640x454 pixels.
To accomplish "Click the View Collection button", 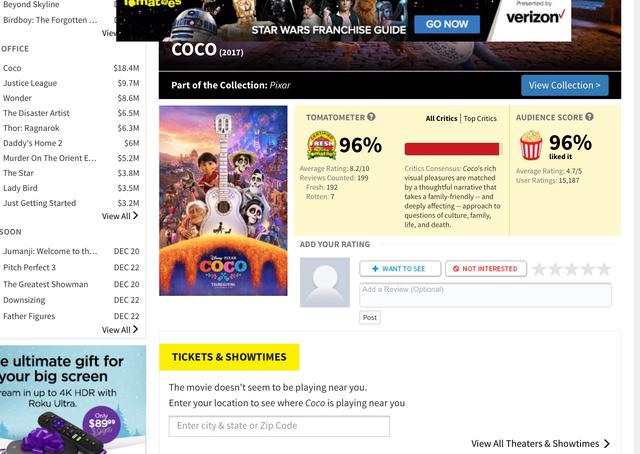I will coord(564,85).
